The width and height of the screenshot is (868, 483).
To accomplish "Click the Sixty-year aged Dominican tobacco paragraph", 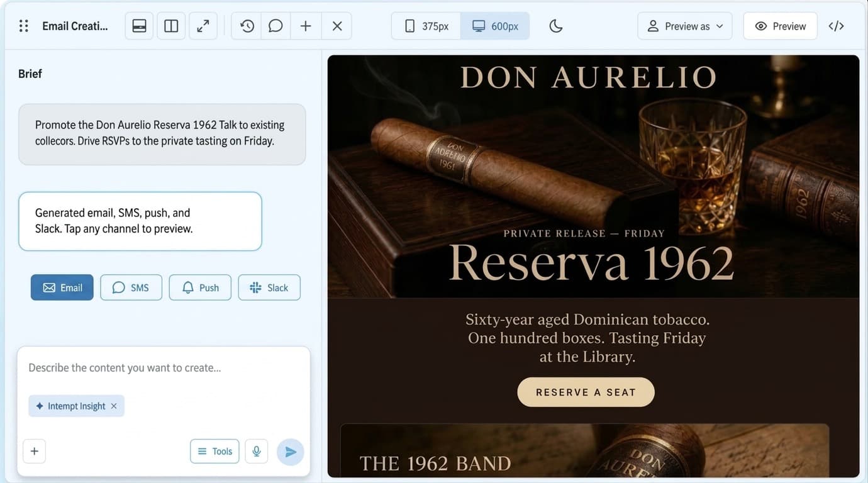I will 587,338.
